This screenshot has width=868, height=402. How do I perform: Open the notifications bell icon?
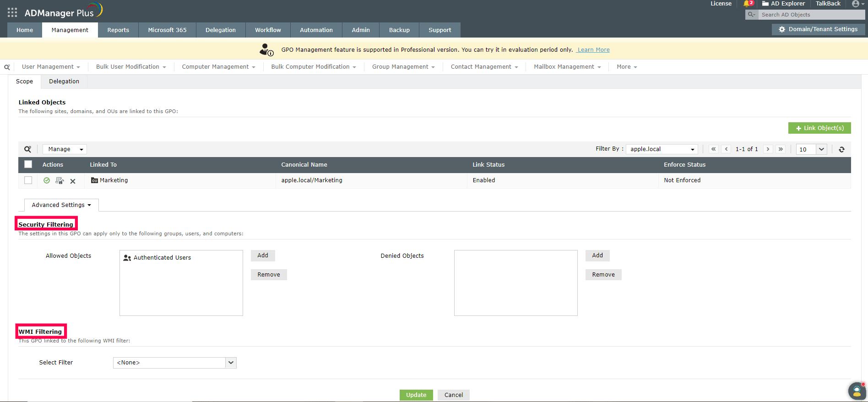tap(748, 4)
